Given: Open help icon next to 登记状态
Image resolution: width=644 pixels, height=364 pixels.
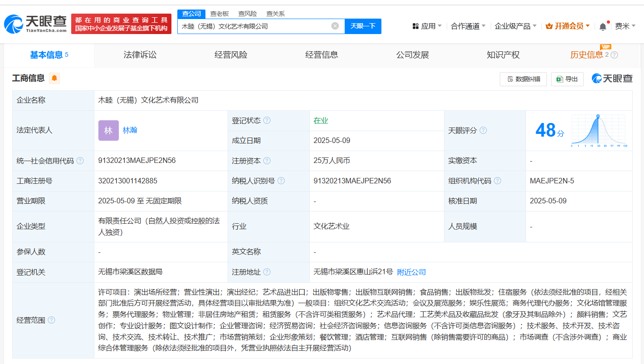Looking at the screenshot, I should click(267, 121).
